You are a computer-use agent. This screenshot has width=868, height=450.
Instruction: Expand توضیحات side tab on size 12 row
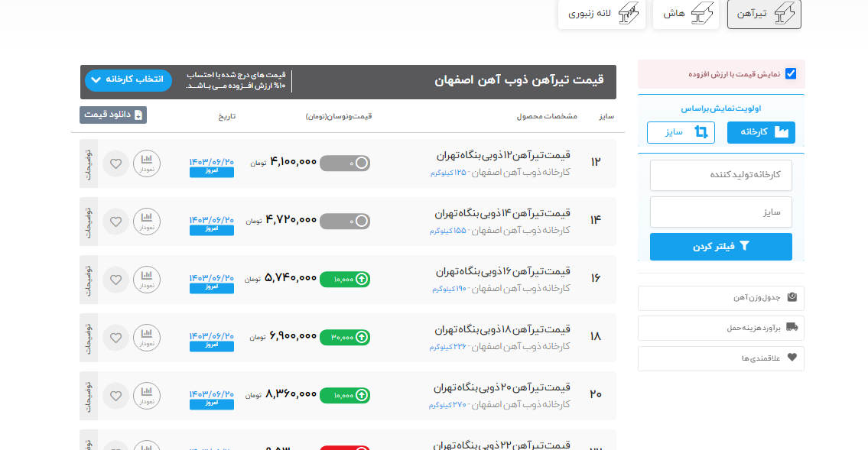click(88, 163)
